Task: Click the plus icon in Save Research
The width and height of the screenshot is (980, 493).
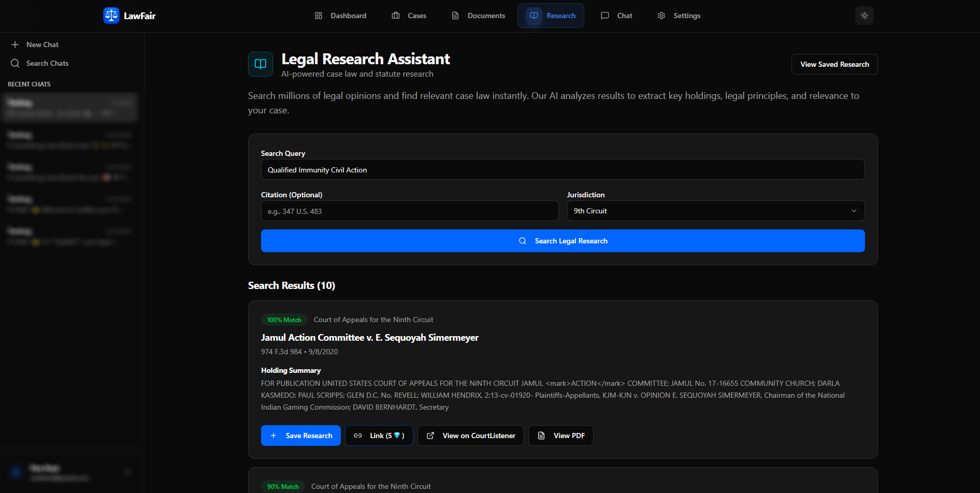Action: coord(273,436)
